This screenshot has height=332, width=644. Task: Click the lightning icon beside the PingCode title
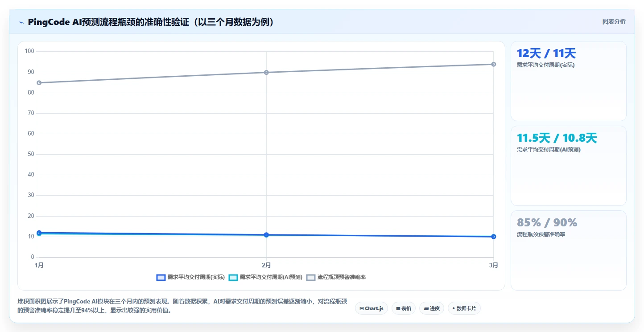[21, 22]
